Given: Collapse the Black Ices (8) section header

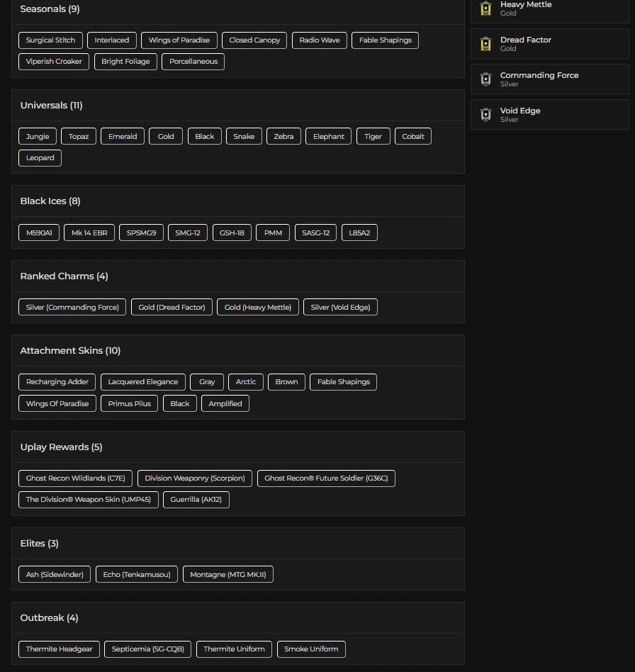Looking at the screenshot, I should (x=50, y=201).
